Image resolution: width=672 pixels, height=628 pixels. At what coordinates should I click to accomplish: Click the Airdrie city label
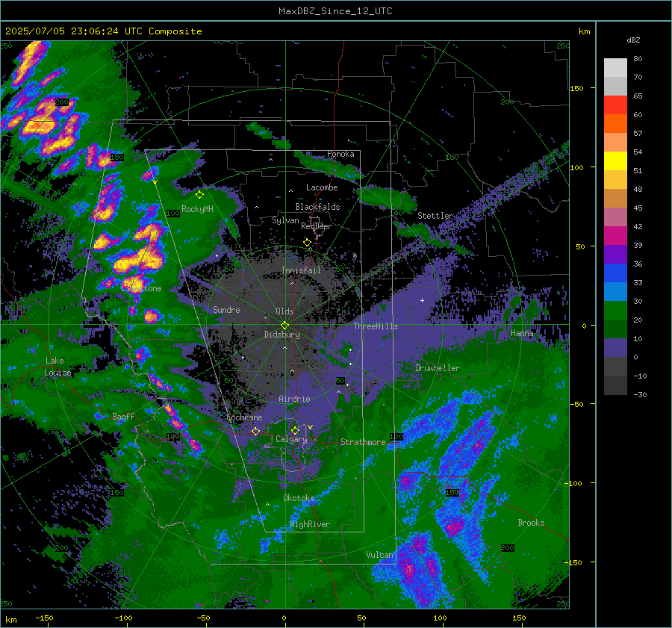tap(294, 399)
